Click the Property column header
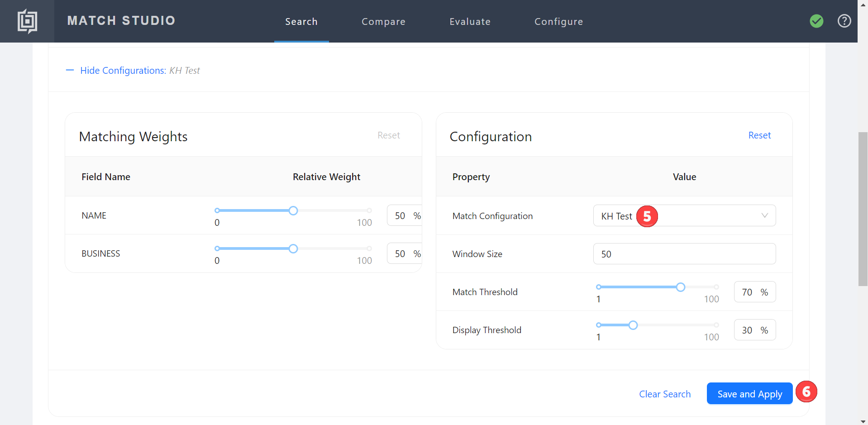868x425 pixels. tap(471, 177)
